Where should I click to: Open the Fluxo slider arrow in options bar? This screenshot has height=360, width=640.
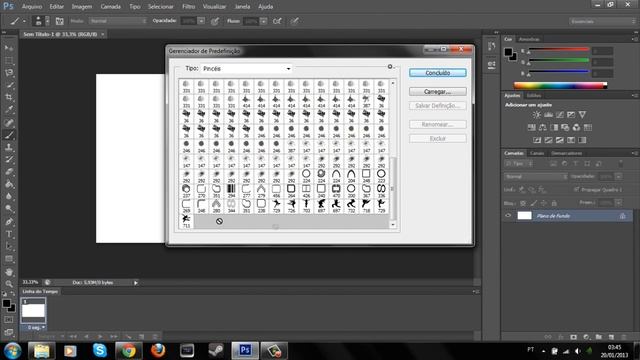pyautogui.click(x=264, y=21)
